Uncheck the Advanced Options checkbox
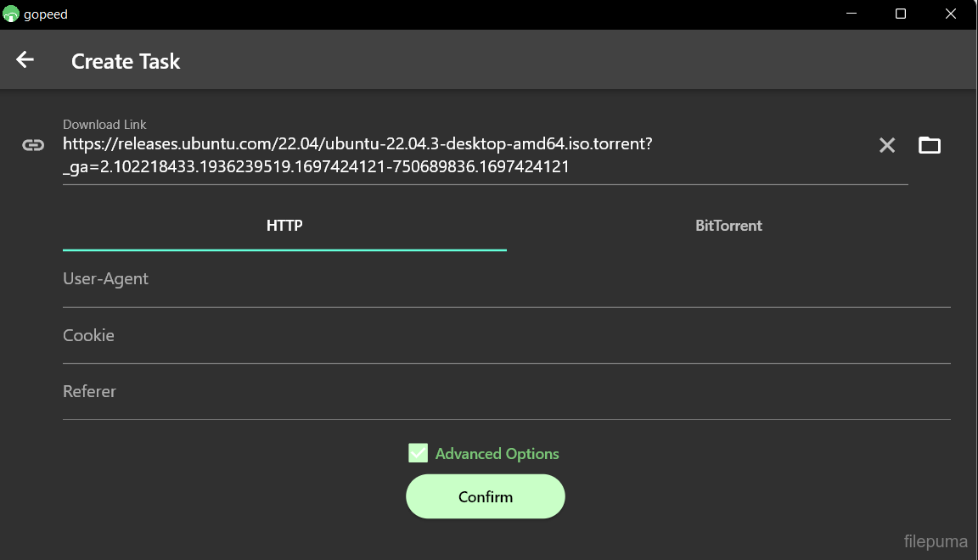 (x=418, y=453)
